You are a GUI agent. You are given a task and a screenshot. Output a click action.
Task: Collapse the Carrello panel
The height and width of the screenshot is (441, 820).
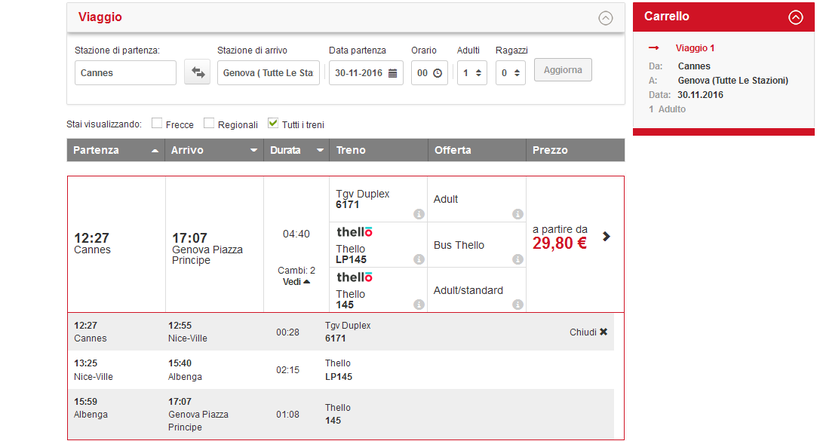point(795,17)
